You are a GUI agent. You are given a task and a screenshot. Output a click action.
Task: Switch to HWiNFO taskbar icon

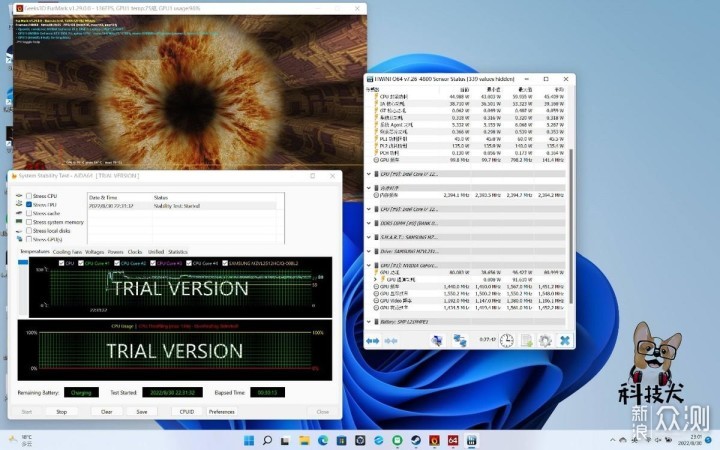471,440
